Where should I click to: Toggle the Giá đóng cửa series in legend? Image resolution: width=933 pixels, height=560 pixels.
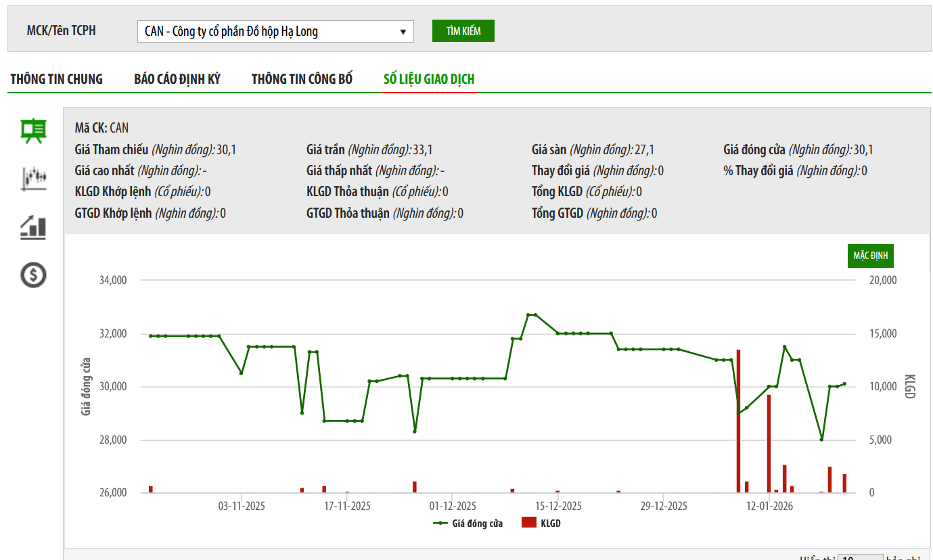[x=468, y=523]
